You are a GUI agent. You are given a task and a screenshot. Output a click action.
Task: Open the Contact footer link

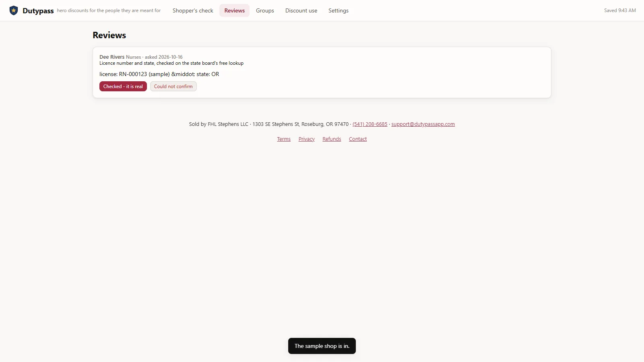[x=358, y=139]
